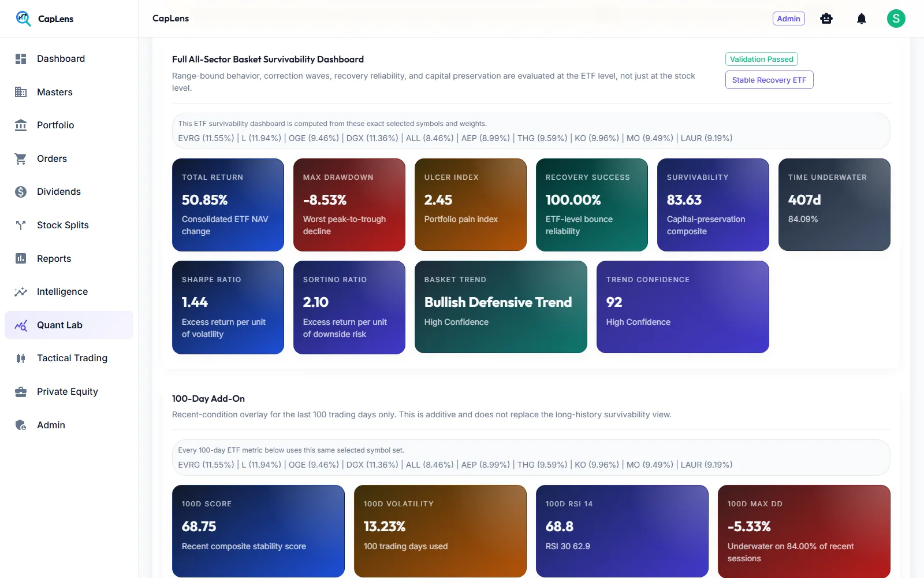Click symbol weights line in 100-Day section
This screenshot has width=924, height=578.
tap(455, 465)
